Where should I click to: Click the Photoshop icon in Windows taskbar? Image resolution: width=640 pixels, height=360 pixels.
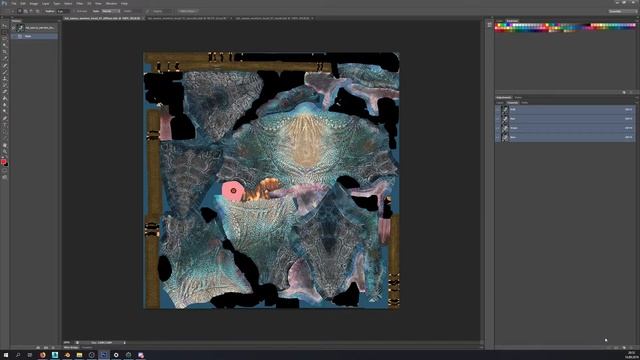[x=104, y=355]
